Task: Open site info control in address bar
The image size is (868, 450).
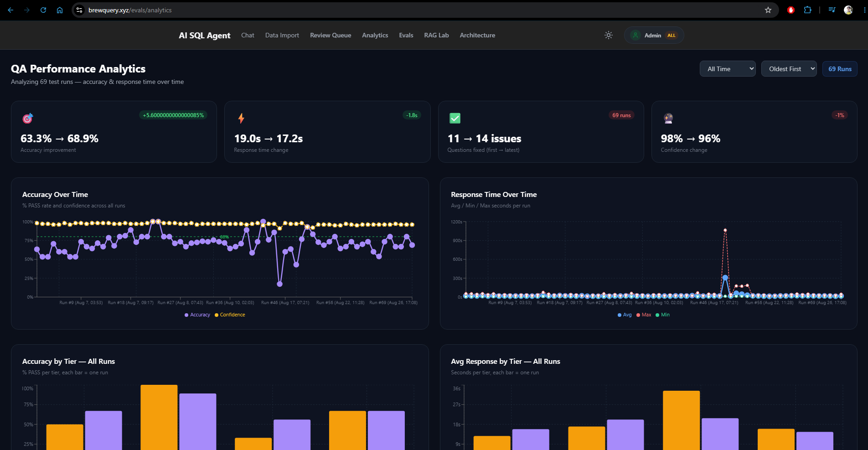Action: [x=79, y=10]
